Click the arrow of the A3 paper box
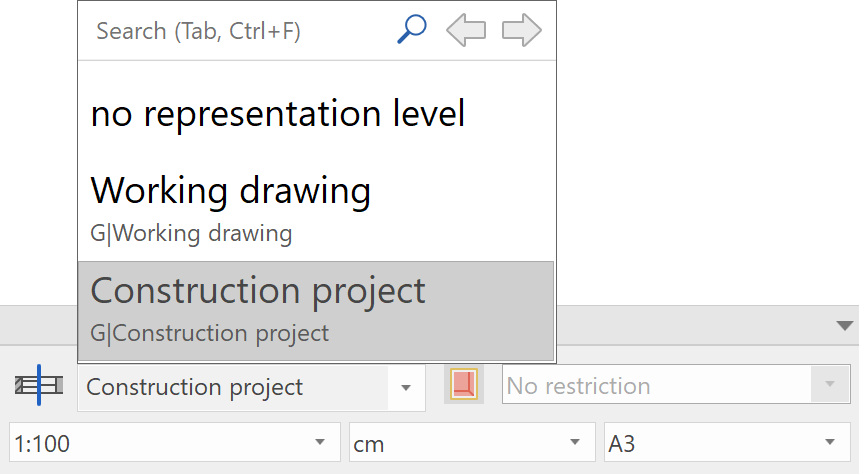Viewport: 859px width, 474px height. [829, 443]
